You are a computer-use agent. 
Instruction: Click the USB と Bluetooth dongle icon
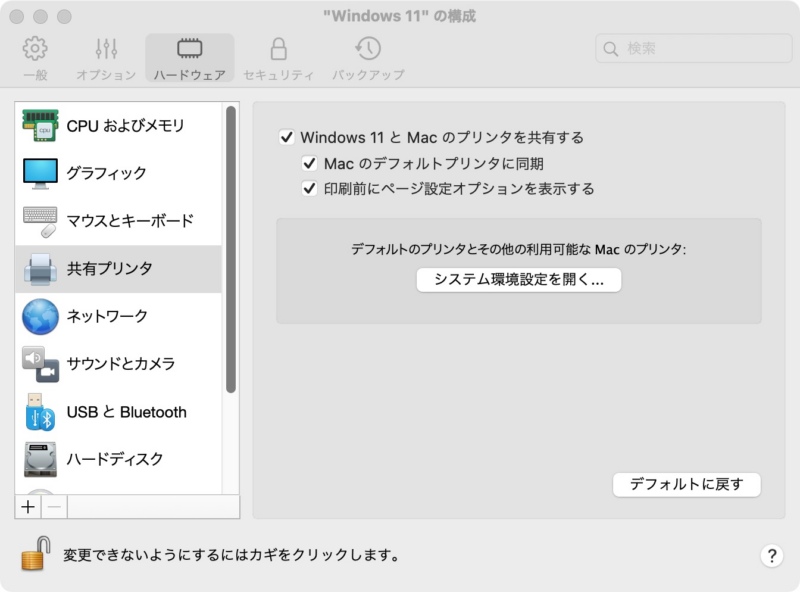click(x=40, y=412)
